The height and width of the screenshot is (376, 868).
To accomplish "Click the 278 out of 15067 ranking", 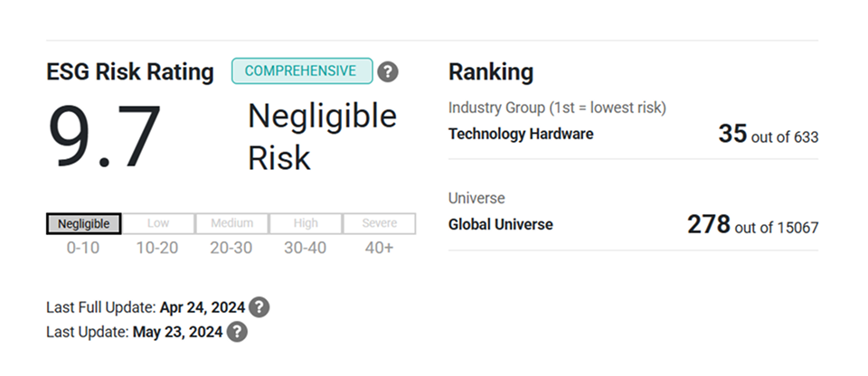I will (x=753, y=225).
